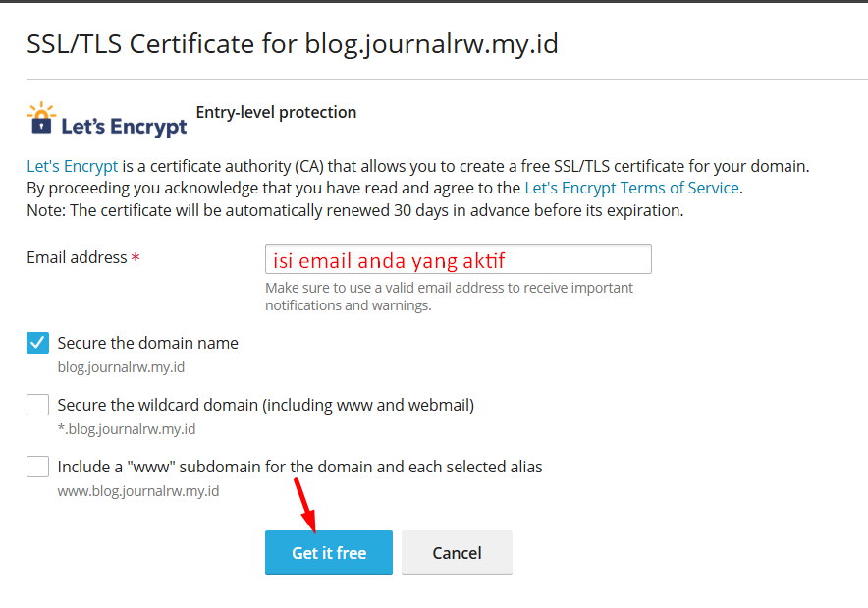This screenshot has height=608, width=868.
Task: Click the Cancel button
Action: coord(457,553)
